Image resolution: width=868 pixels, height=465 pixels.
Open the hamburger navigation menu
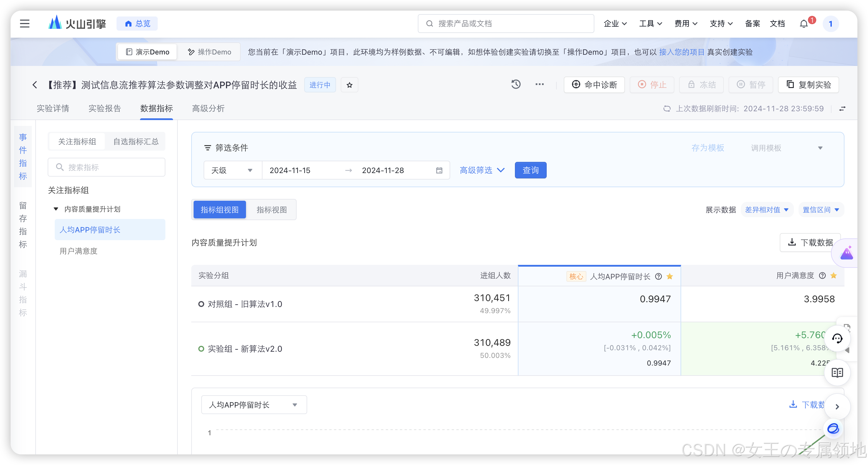click(x=25, y=24)
